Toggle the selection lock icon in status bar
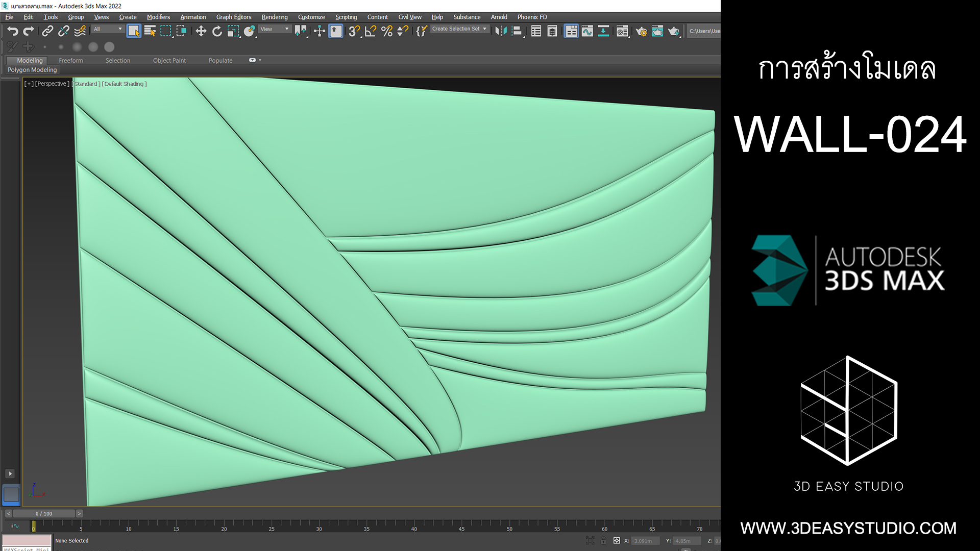Screen dimensions: 980x551 [x=603, y=541]
